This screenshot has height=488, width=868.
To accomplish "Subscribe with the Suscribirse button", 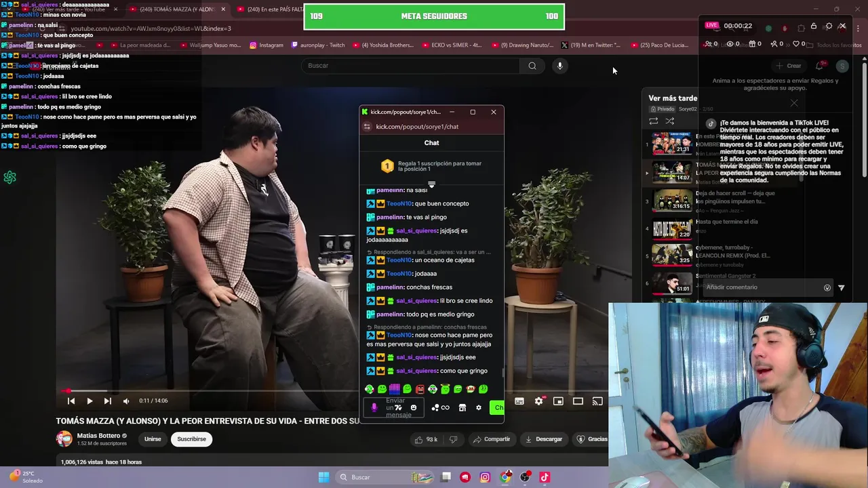I will coord(191,439).
